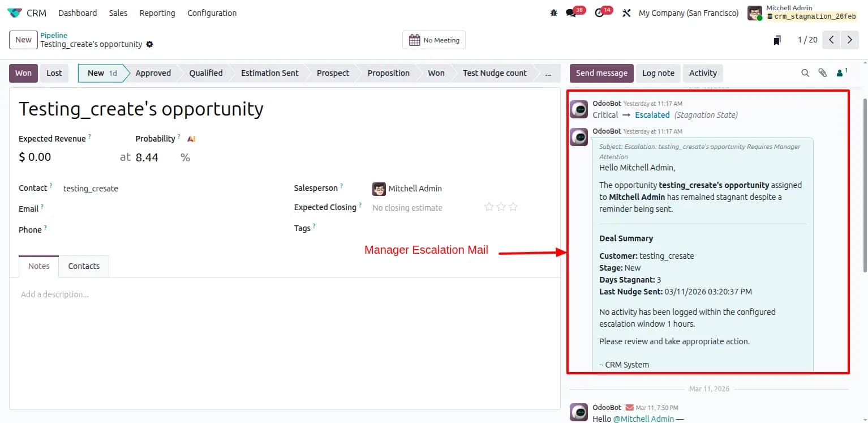
Task: Click the AI icon next to Probability
Action: pyautogui.click(x=191, y=139)
